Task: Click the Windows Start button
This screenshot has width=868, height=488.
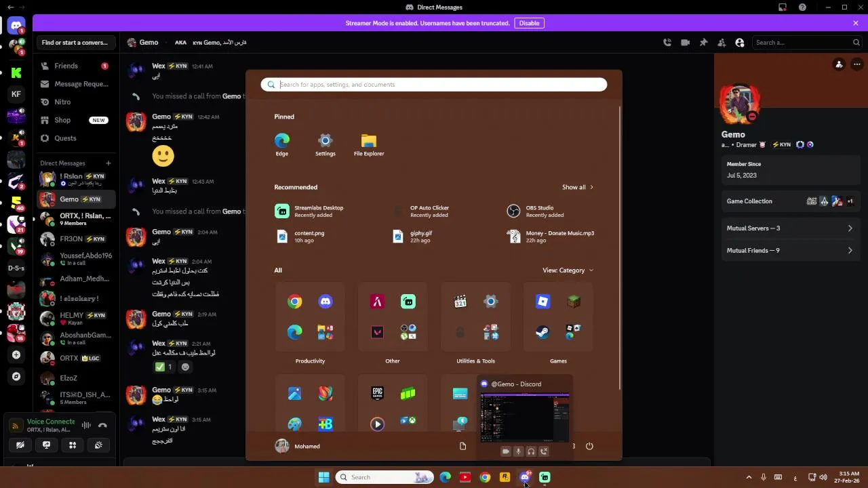Action: click(323, 477)
